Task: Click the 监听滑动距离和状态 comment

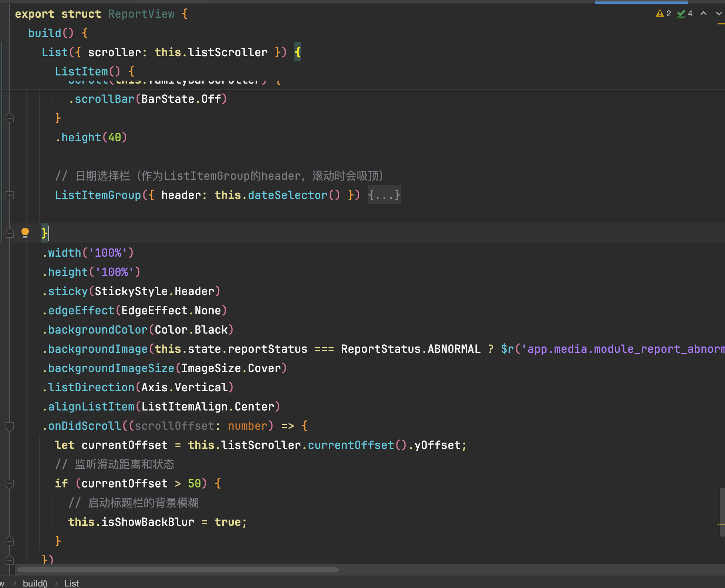Action: [x=115, y=464]
